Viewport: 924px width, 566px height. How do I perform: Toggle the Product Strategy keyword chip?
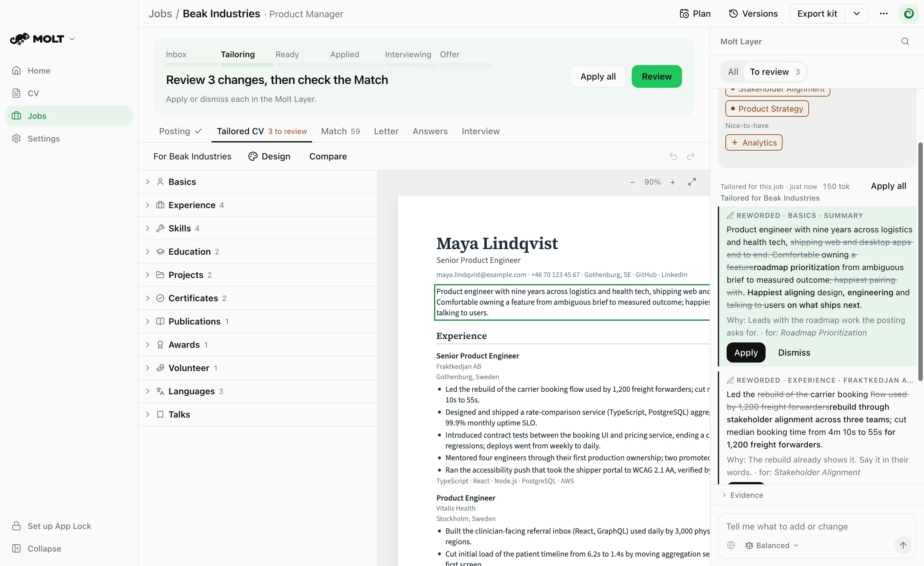pyautogui.click(x=767, y=109)
